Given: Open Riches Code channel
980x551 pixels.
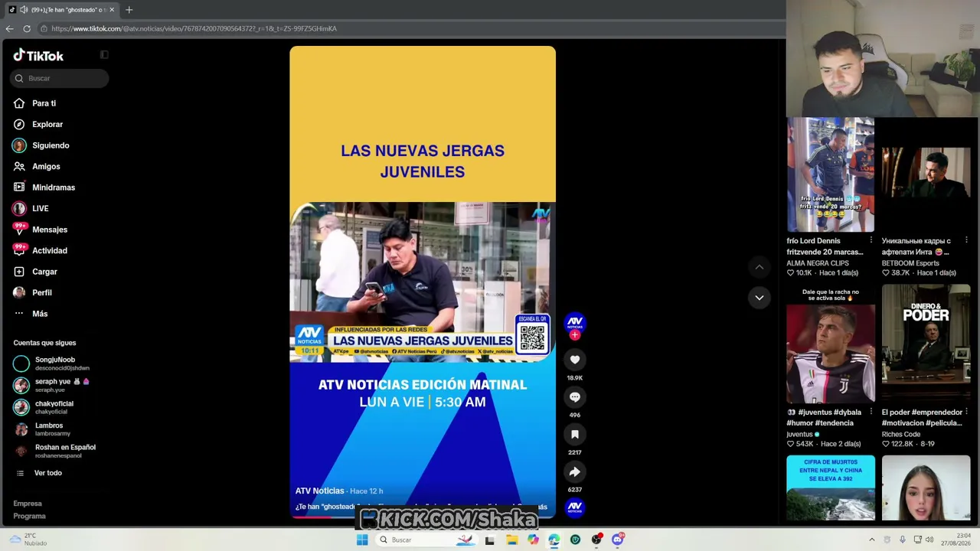Looking at the screenshot, I should click(x=901, y=434).
